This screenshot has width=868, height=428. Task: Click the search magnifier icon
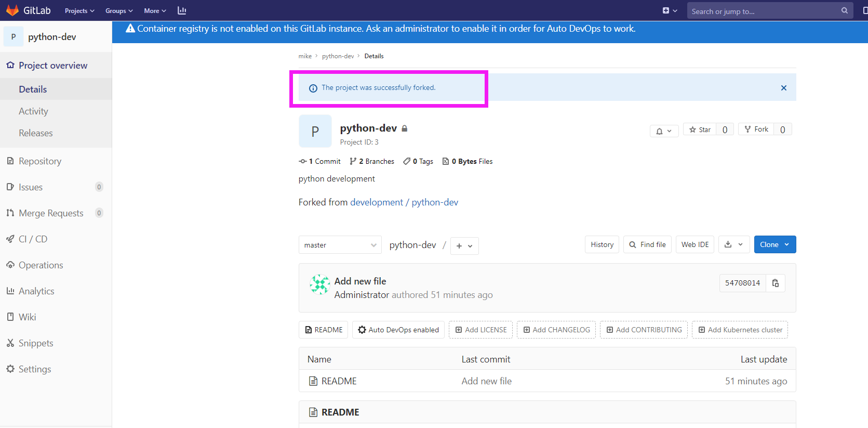[x=845, y=10]
